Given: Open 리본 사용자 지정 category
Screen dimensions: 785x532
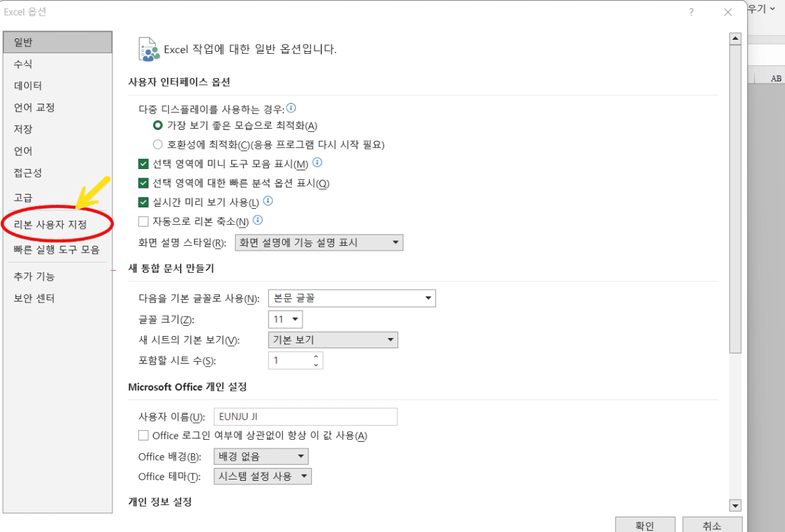Looking at the screenshot, I should click(50, 225).
